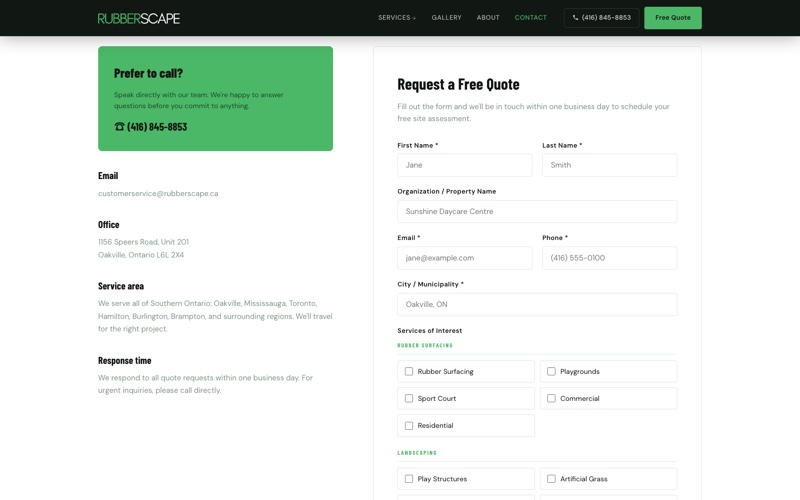Image resolution: width=800 pixels, height=500 pixels.
Task: Click the 'Request a Free Quote' heading
Action: tap(458, 84)
